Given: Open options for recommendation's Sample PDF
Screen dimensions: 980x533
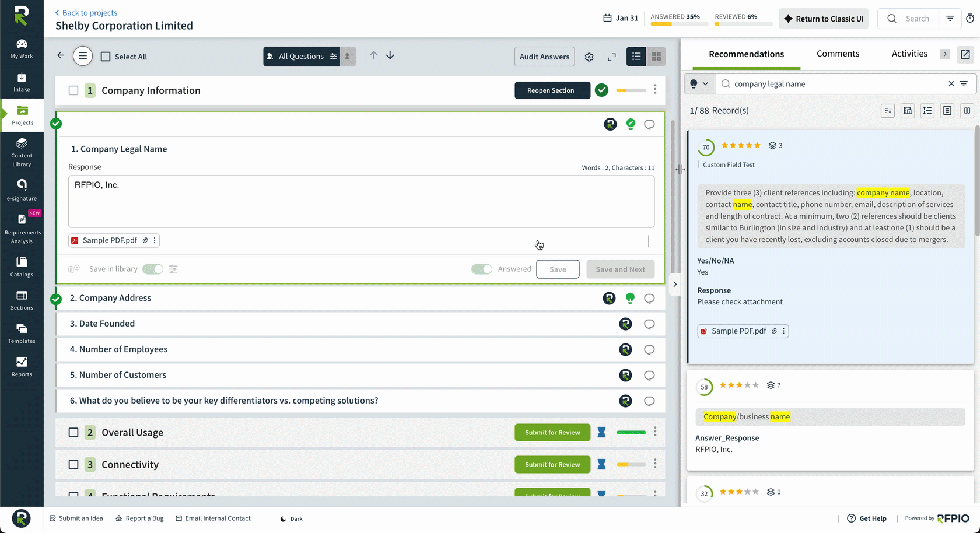Looking at the screenshot, I should 783,331.
